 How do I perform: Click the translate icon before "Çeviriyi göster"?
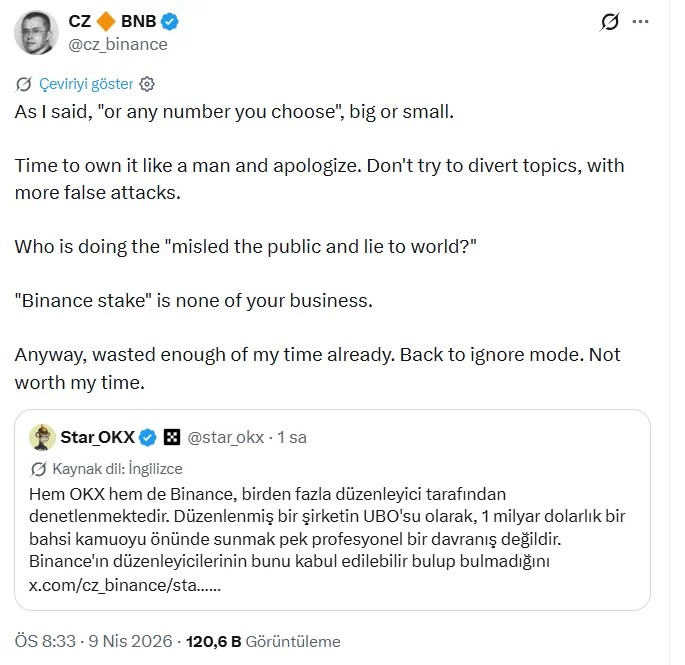coord(25,84)
